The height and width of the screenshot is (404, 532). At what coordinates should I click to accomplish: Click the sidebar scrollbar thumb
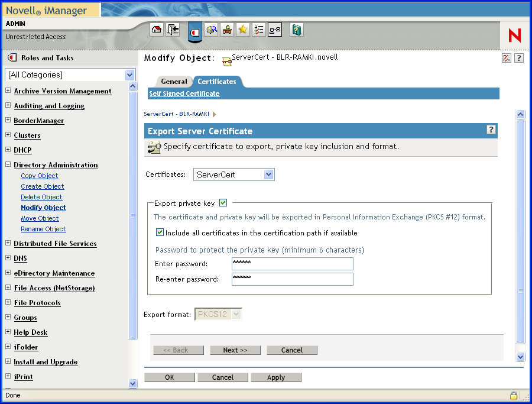(132, 215)
